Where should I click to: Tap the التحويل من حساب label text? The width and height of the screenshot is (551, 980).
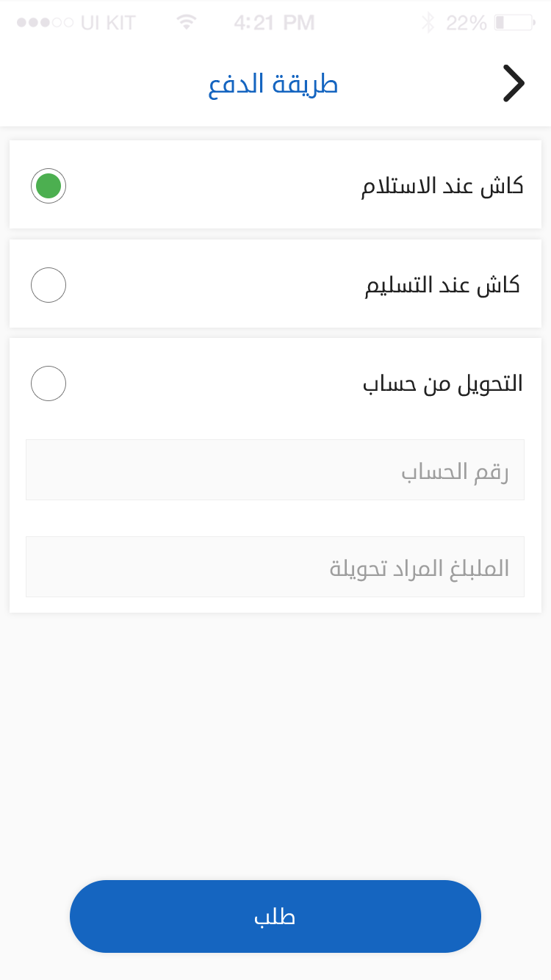point(442,383)
